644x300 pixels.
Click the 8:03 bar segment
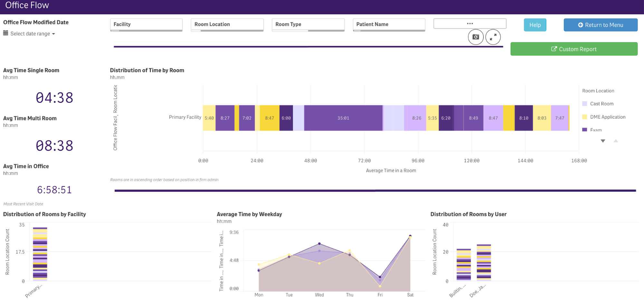tap(542, 118)
